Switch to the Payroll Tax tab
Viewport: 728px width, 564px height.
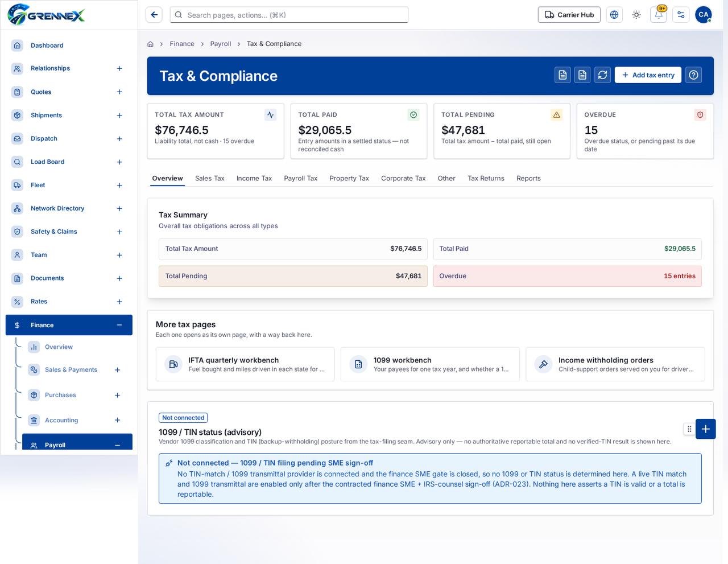click(x=301, y=178)
